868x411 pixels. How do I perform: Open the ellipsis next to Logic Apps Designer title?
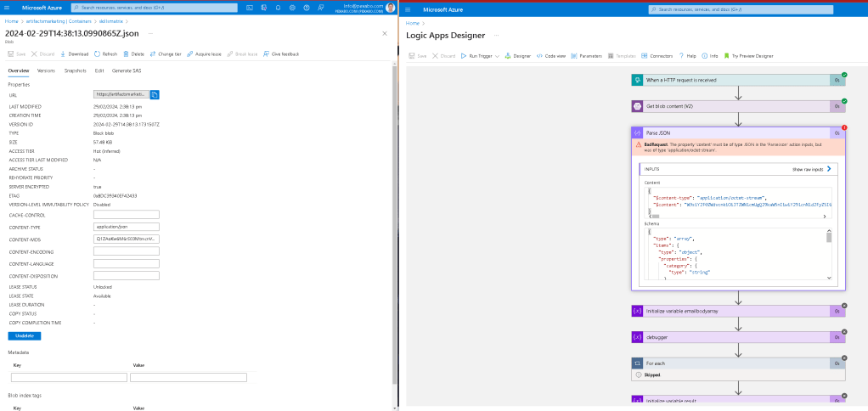pos(496,36)
